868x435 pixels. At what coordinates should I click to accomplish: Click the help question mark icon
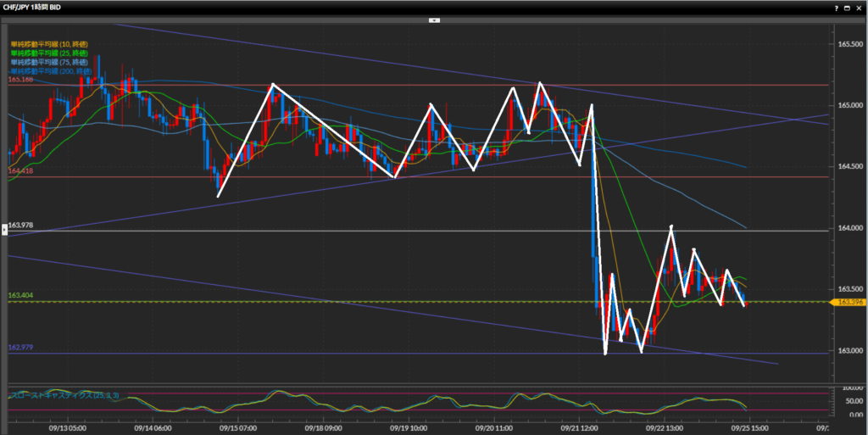tap(837, 7)
